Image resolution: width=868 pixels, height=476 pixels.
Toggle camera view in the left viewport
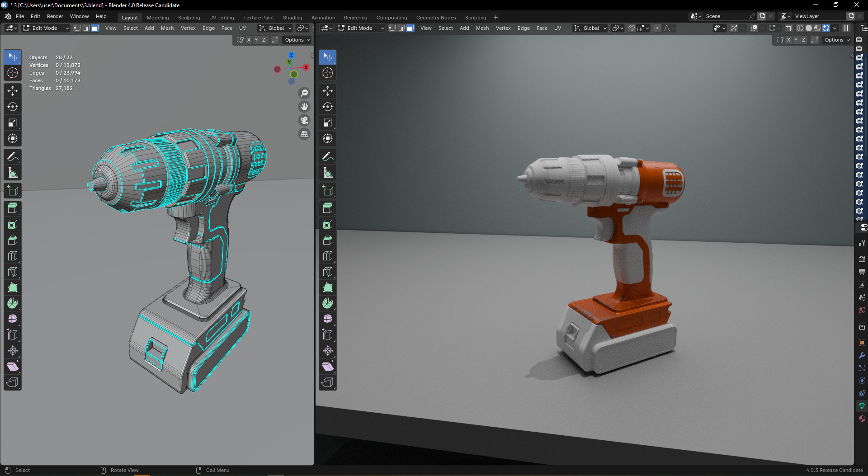tap(305, 120)
